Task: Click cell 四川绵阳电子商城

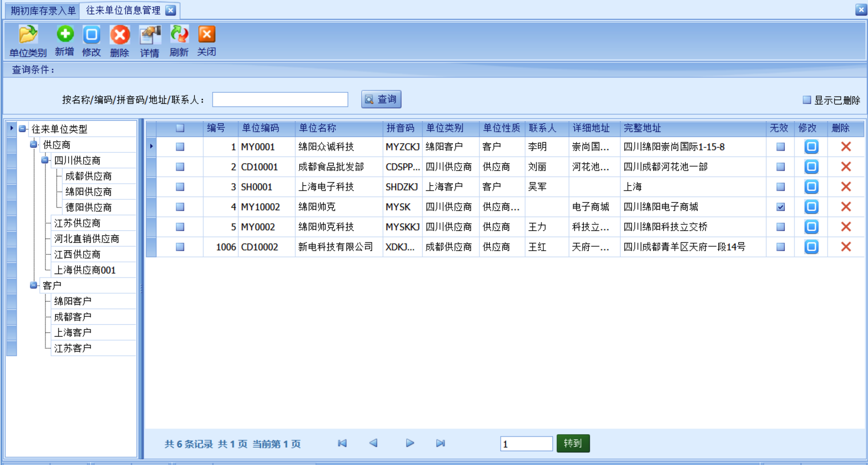Action: [x=693, y=207]
